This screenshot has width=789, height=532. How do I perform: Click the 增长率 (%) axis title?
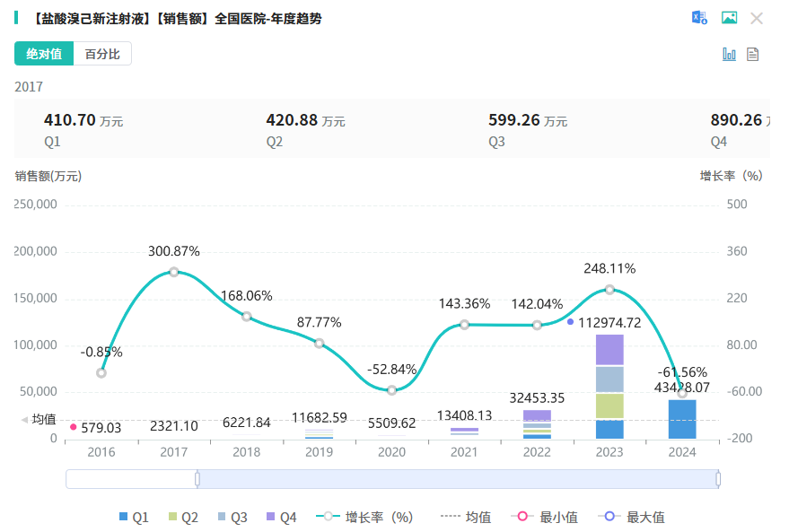tap(732, 176)
